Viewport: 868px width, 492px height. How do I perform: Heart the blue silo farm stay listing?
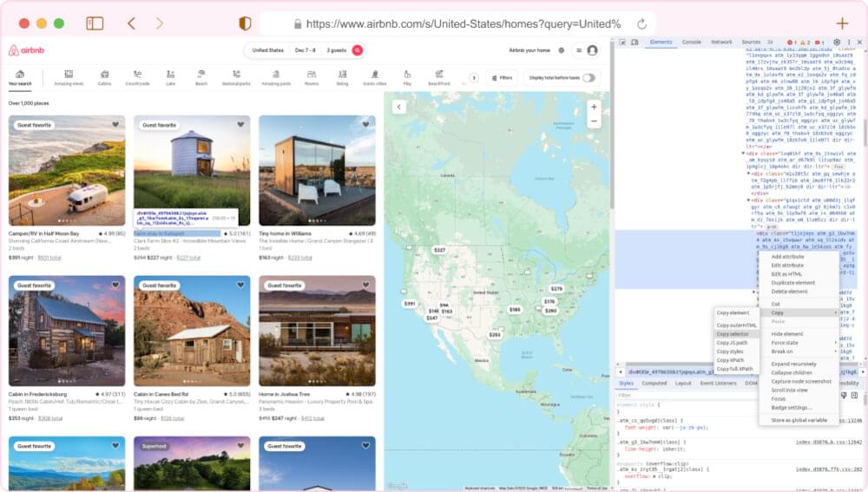point(240,125)
